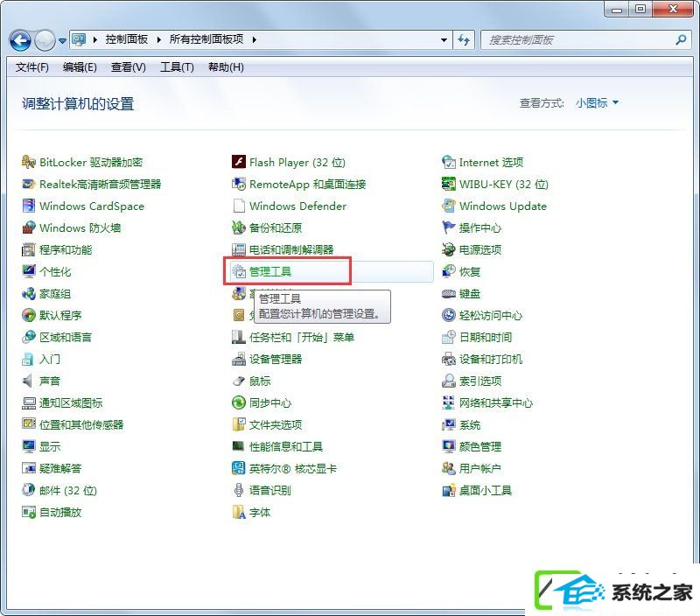Screen dimensions: 700x616
Task: Expand the address bar history dropdown
Action: coord(444,39)
